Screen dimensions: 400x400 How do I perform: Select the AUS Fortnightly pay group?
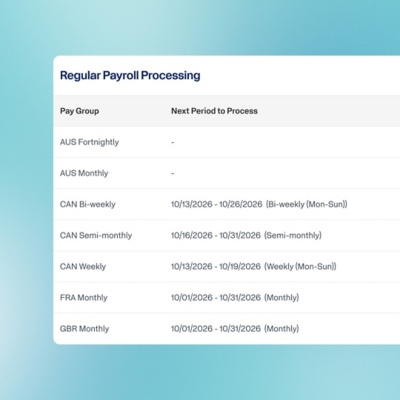[x=89, y=142]
